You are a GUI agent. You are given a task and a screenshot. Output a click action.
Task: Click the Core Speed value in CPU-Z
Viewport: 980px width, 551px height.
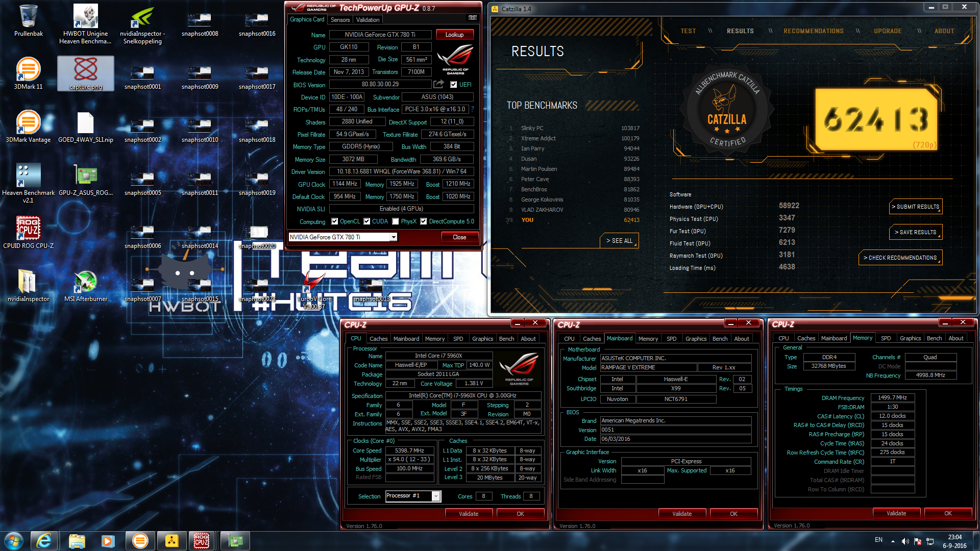[x=409, y=450]
